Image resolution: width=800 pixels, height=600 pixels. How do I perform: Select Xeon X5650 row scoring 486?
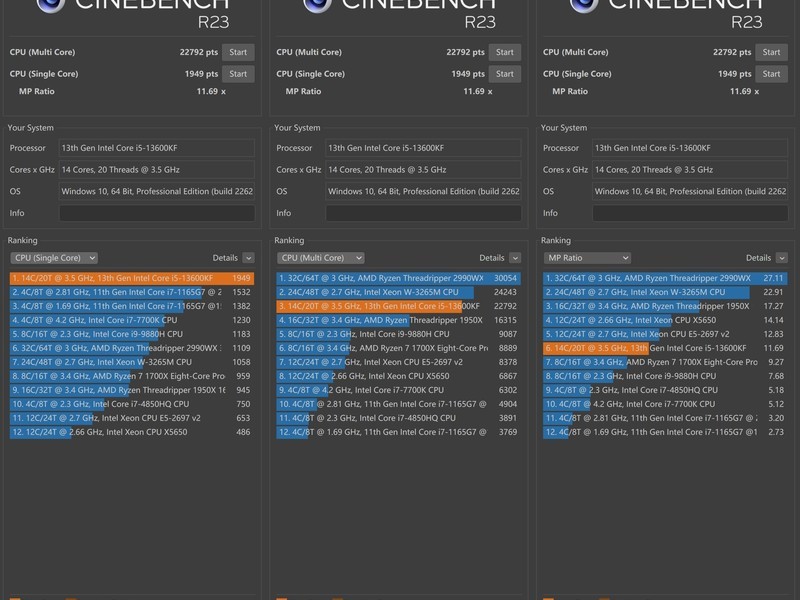[x=132, y=432]
